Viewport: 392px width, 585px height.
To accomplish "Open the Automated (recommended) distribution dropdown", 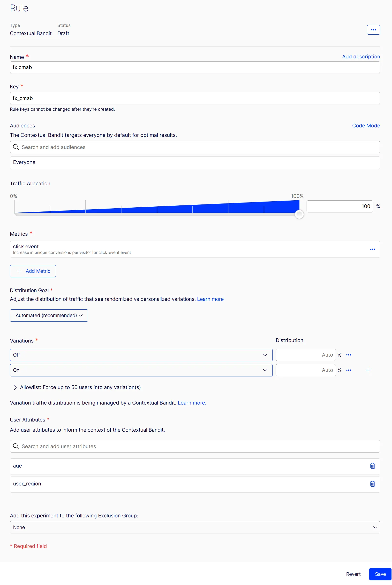I will pos(49,315).
